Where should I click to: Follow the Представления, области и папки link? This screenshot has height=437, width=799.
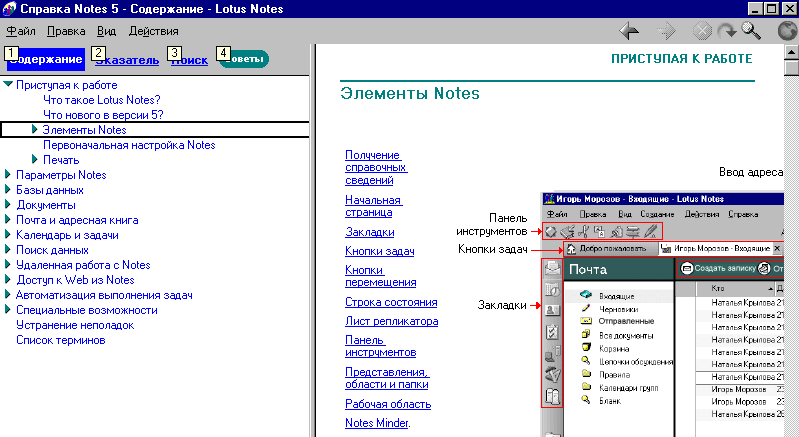point(387,378)
